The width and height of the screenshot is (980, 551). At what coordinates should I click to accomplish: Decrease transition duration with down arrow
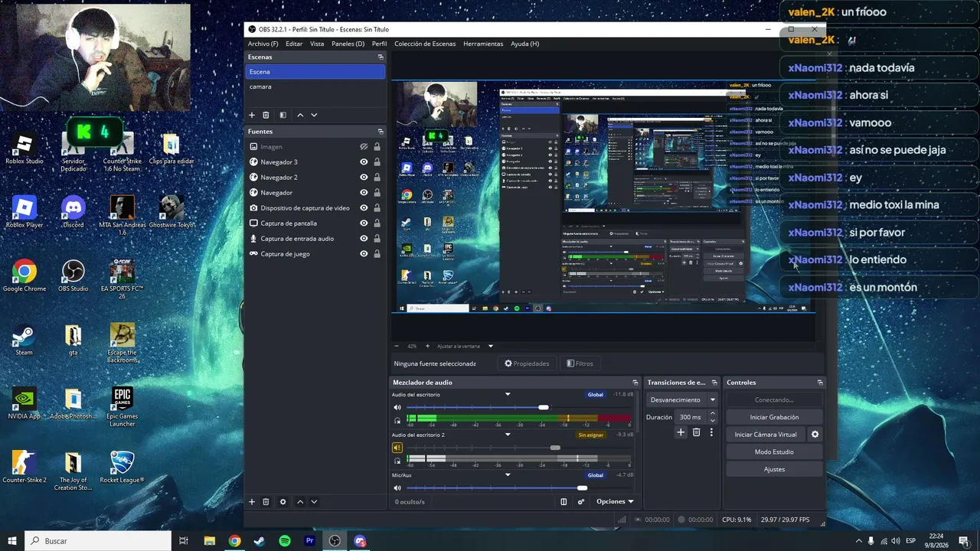click(713, 421)
